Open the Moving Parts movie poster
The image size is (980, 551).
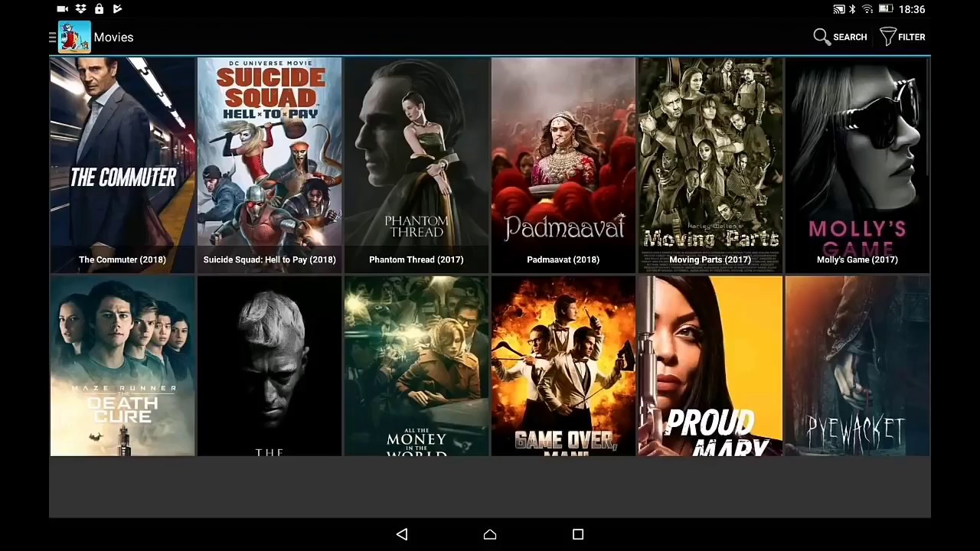[x=710, y=165]
